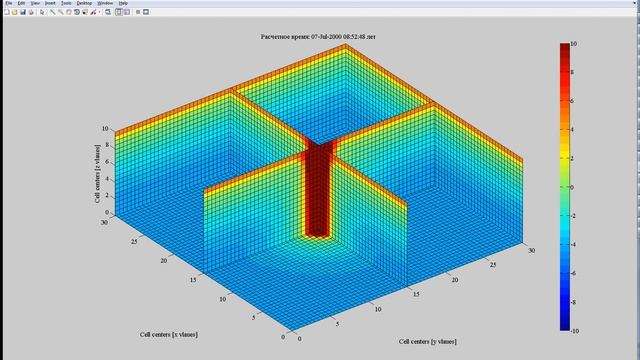The height and width of the screenshot is (360, 640).
Task: Print the figure via the printer icon
Action: pyautogui.click(x=31, y=12)
